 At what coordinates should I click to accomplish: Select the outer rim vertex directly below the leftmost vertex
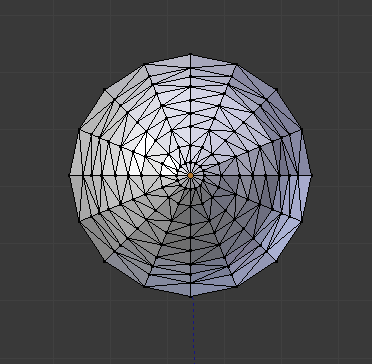[79, 221]
